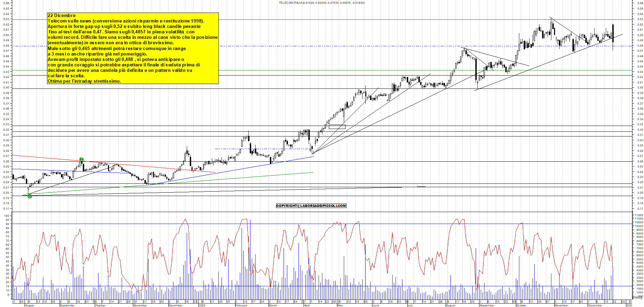Choose July on the date axis
Screen dimensions: 644x307
pyautogui.click(x=410, y=305)
